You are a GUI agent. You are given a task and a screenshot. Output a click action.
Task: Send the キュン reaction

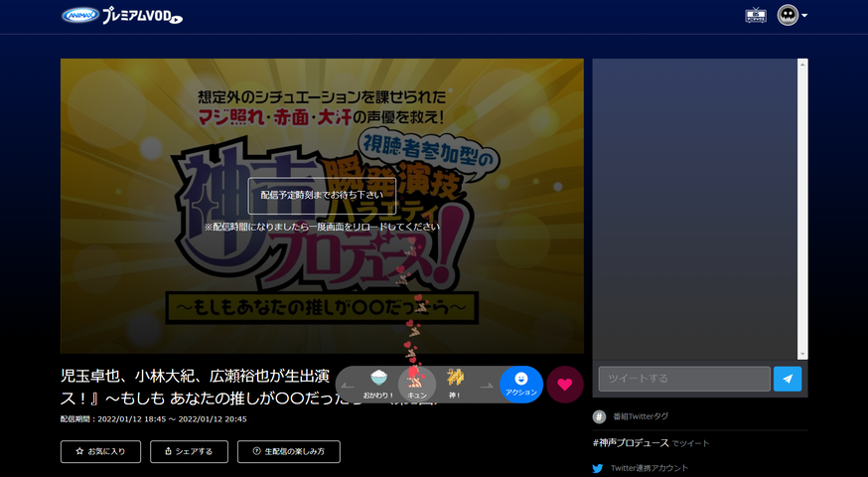(417, 384)
